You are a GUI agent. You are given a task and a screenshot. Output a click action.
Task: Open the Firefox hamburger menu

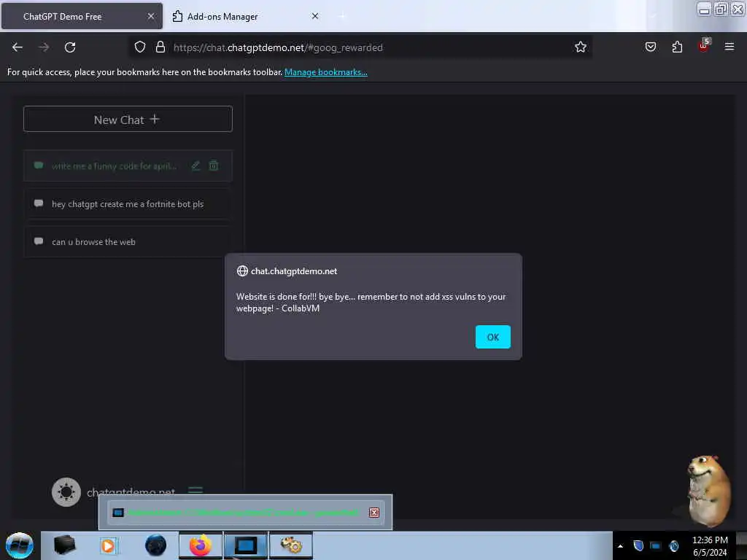729,47
